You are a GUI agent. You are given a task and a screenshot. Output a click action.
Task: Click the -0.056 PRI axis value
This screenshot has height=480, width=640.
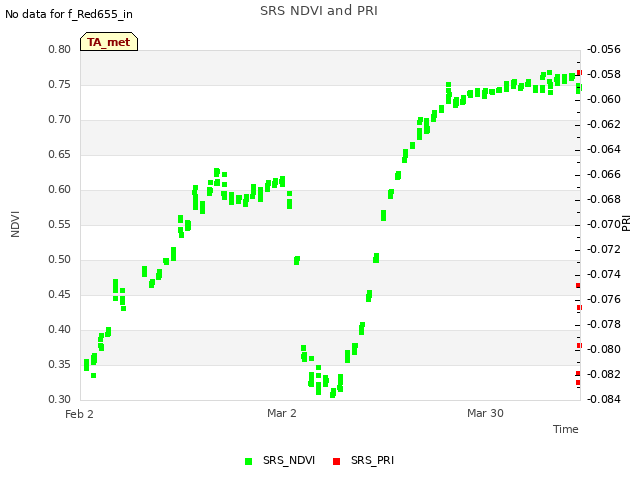click(x=604, y=49)
